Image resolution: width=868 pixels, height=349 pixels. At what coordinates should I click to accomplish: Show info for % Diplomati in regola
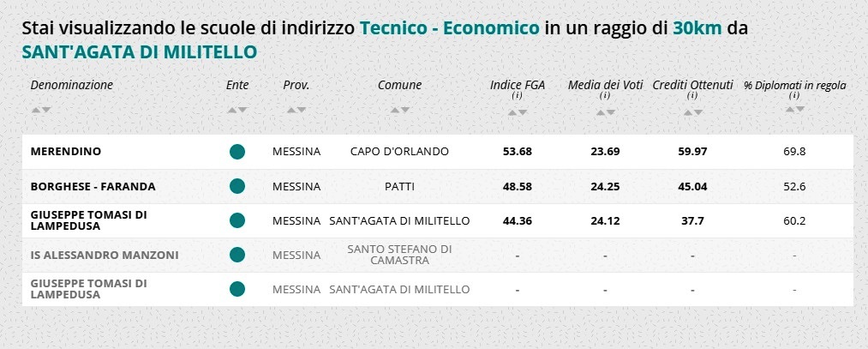point(794,96)
